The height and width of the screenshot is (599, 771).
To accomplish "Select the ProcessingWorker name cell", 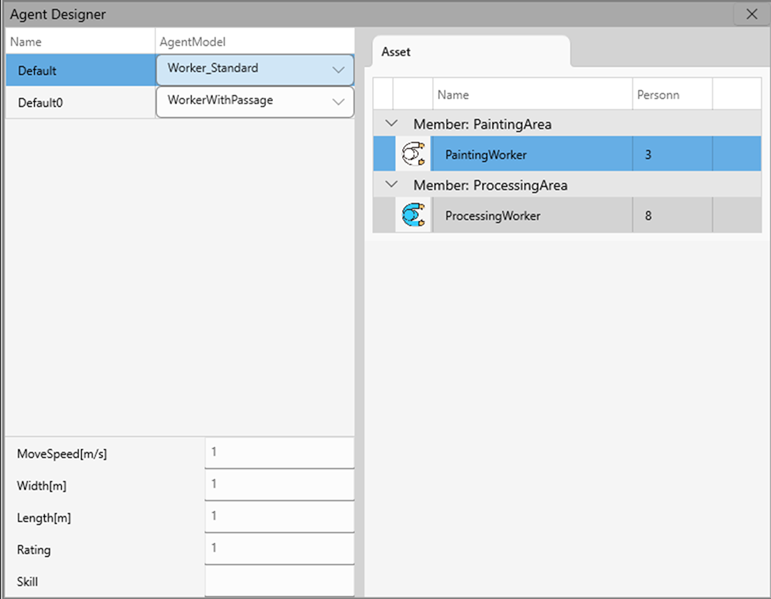I will tap(531, 215).
